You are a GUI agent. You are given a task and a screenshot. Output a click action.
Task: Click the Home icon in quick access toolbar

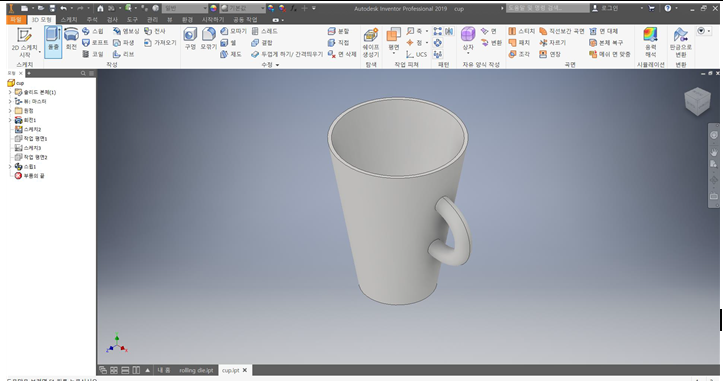point(100,8)
